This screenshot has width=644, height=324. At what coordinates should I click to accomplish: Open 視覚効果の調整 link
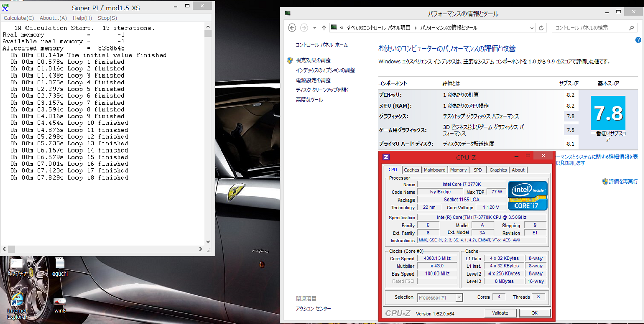[313, 60]
